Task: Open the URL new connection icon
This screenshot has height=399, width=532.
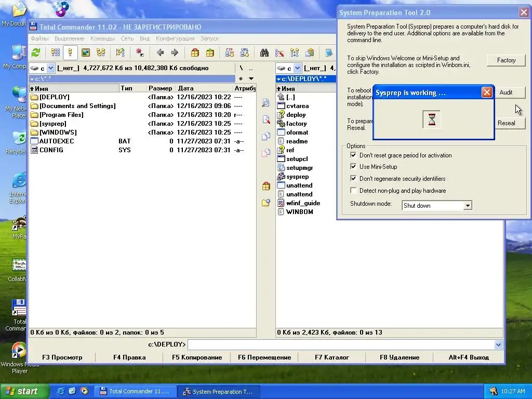Action: (245, 52)
